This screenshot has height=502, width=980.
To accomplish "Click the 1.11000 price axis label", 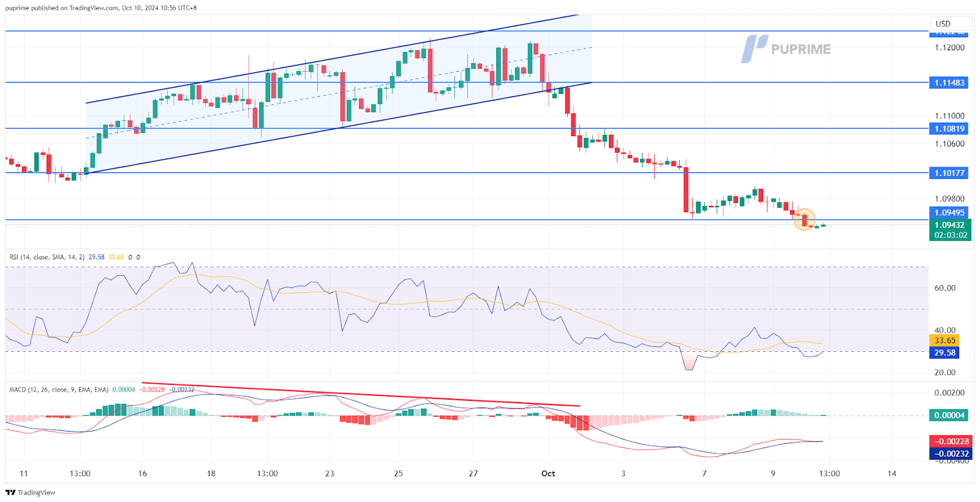I will point(949,115).
